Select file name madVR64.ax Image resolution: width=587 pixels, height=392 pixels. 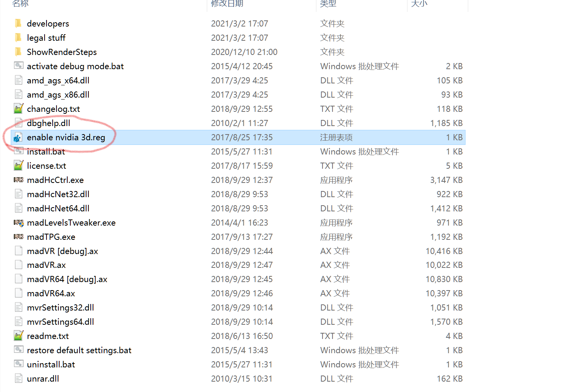coord(51,293)
